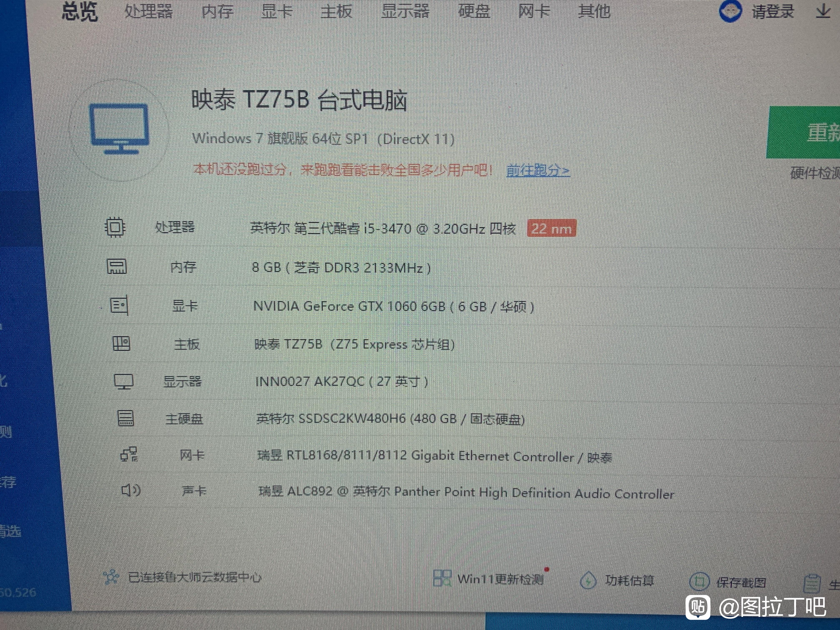Click the monitor icon in 显示器 row

[x=124, y=382]
